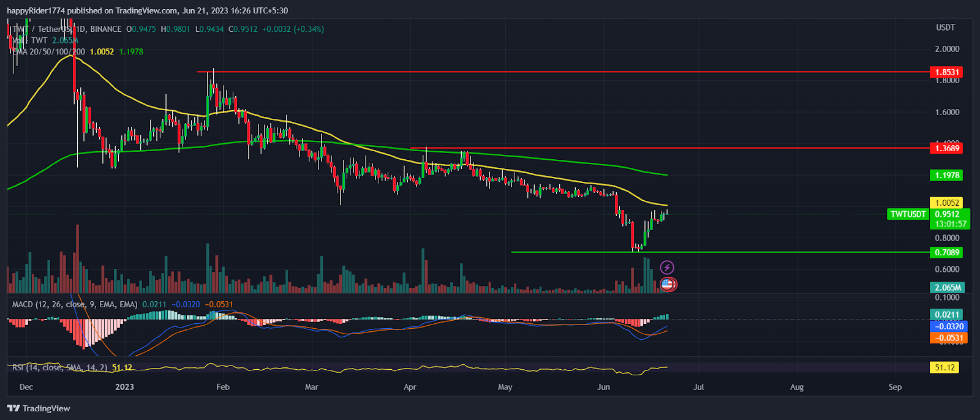Click the USDT currency label on price axis
The image size is (980, 420).
click(946, 28)
